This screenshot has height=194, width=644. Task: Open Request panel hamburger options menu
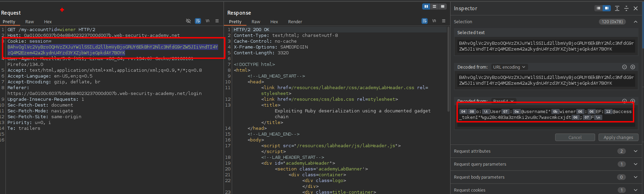pos(217,21)
